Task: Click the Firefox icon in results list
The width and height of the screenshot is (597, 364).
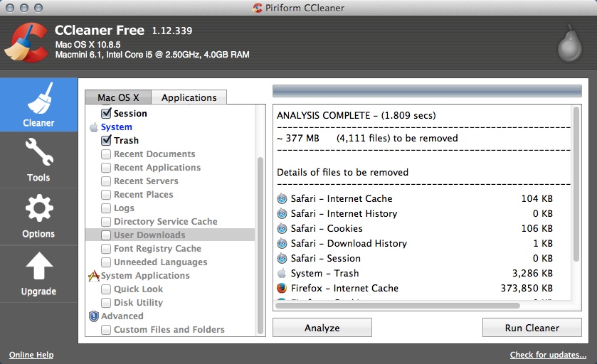Action: pos(282,288)
